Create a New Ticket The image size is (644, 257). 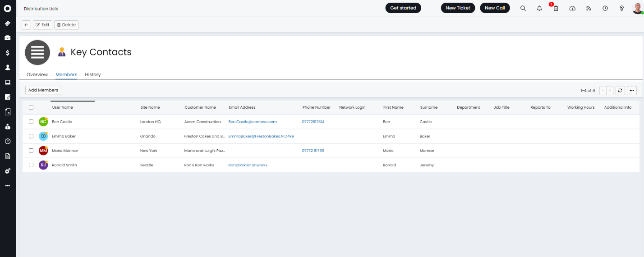click(458, 8)
